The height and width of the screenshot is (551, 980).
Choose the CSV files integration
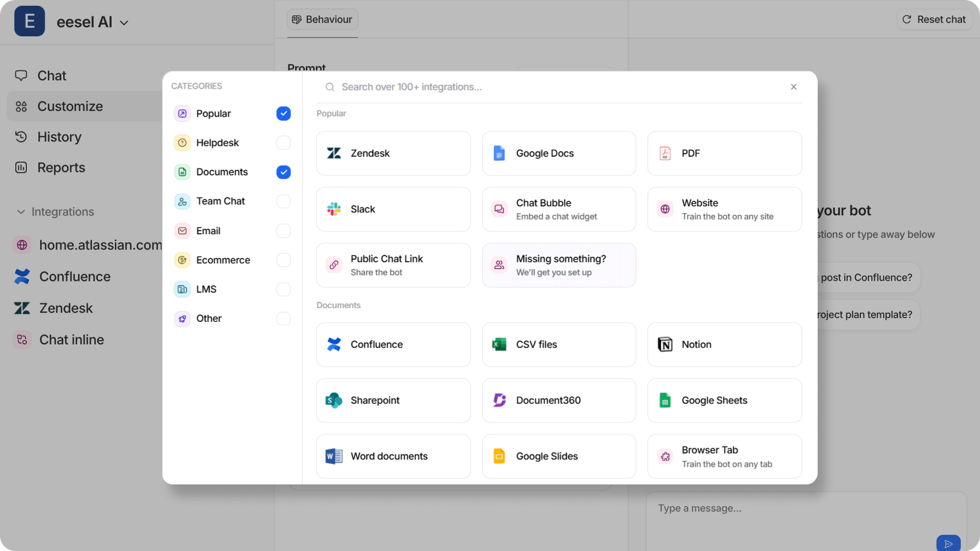(x=559, y=344)
